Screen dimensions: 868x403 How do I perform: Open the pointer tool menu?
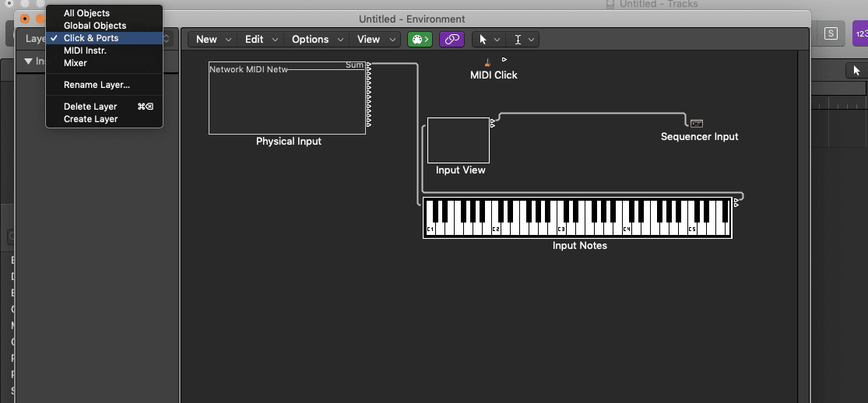point(489,39)
